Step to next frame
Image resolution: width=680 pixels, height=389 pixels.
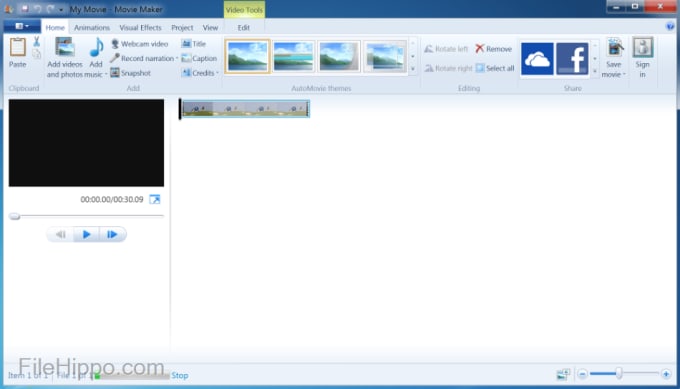click(x=112, y=234)
